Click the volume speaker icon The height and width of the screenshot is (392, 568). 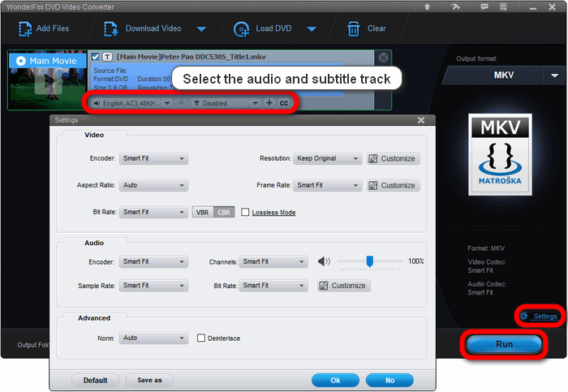[325, 261]
